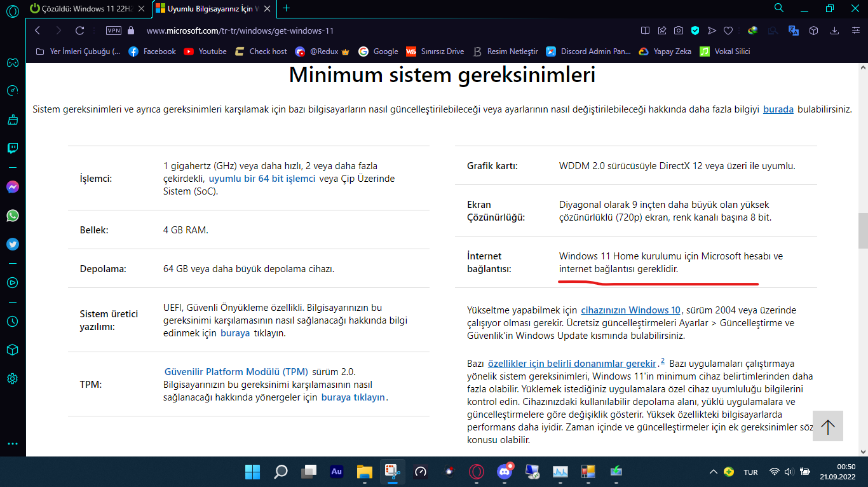Reload the current page
Screen dimensions: 868x487
pos(79,31)
